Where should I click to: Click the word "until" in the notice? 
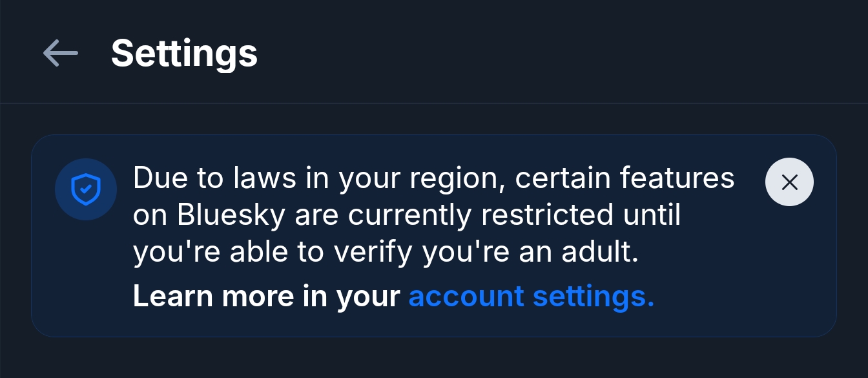click(x=651, y=215)
